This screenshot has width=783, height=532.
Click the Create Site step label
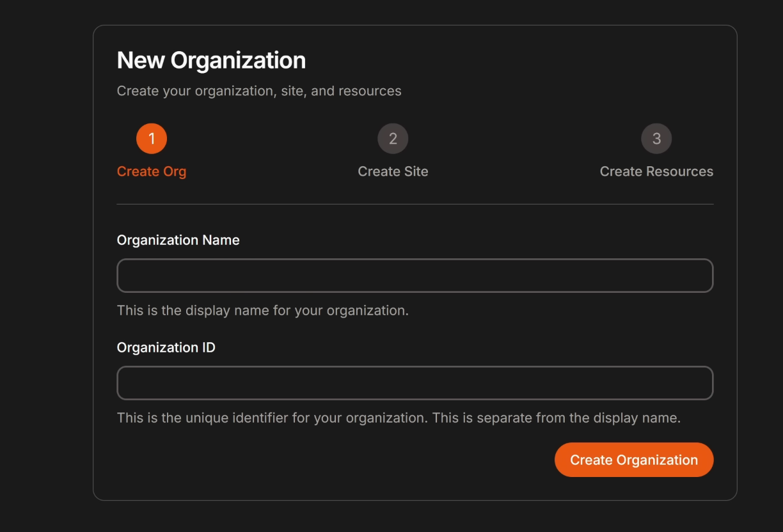click(393, 171)
